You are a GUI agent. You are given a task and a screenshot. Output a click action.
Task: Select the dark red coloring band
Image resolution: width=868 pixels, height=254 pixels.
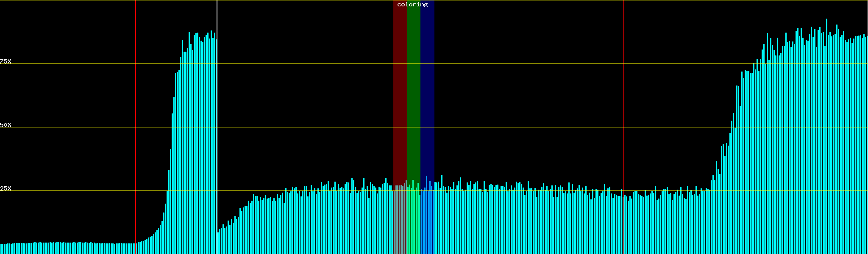tap(400, 85)
